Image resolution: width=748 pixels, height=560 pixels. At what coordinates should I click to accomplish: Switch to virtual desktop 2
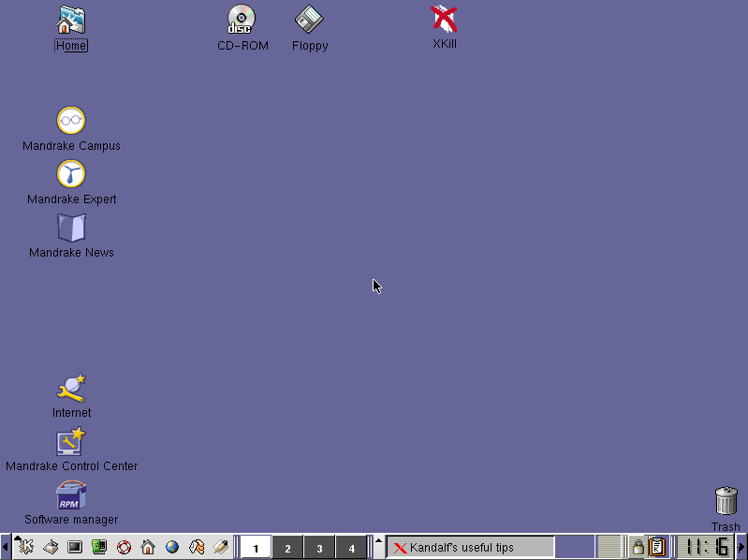coord(287,548)
